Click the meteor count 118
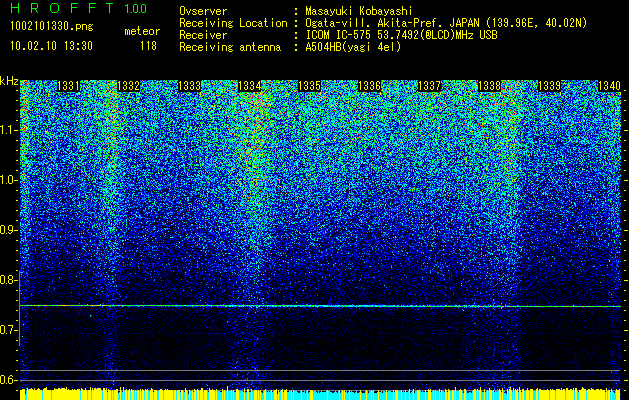The height and width of the screenshot is (400, 629). click(x=148, y=46)
